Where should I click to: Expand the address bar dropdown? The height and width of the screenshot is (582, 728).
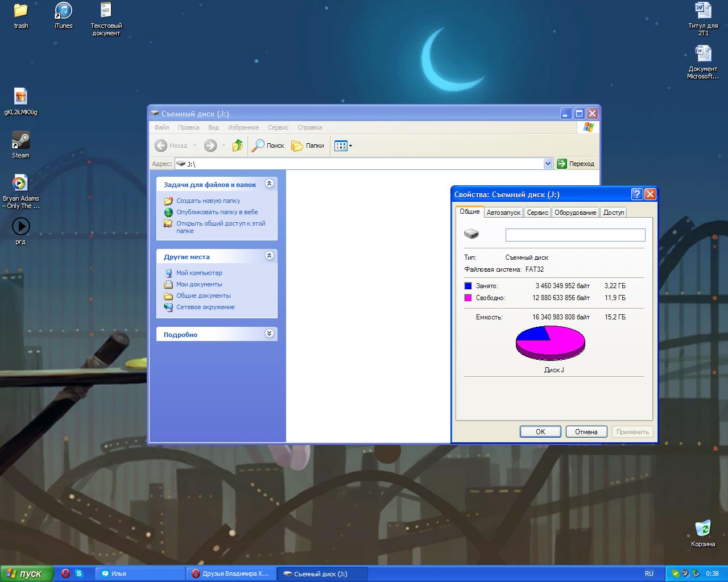[548, 164]
